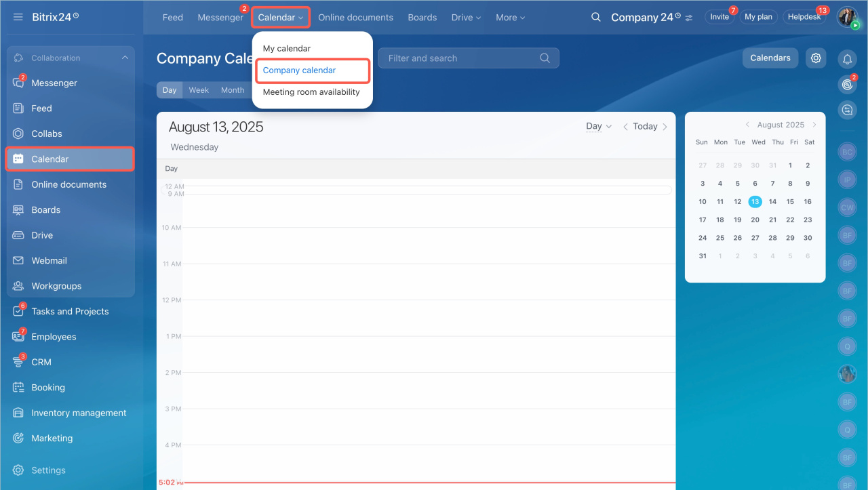Screen dimensions: 868x490
Task: Open the Day view dropdown near Today
Action: coord(599,126)
